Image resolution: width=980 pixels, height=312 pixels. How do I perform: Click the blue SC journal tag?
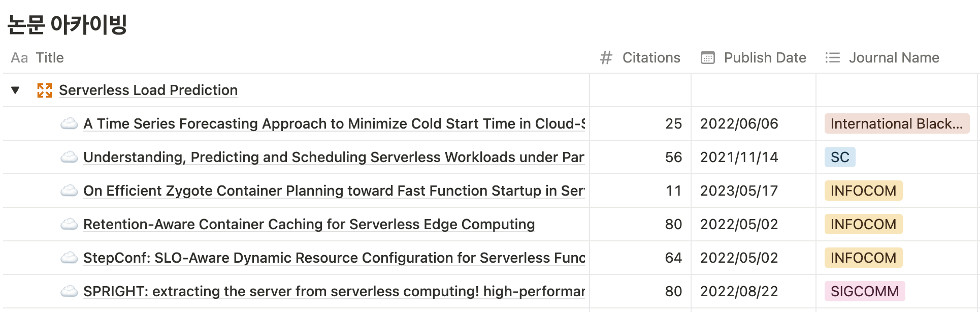pyautogui.click(x=840, y=157)
